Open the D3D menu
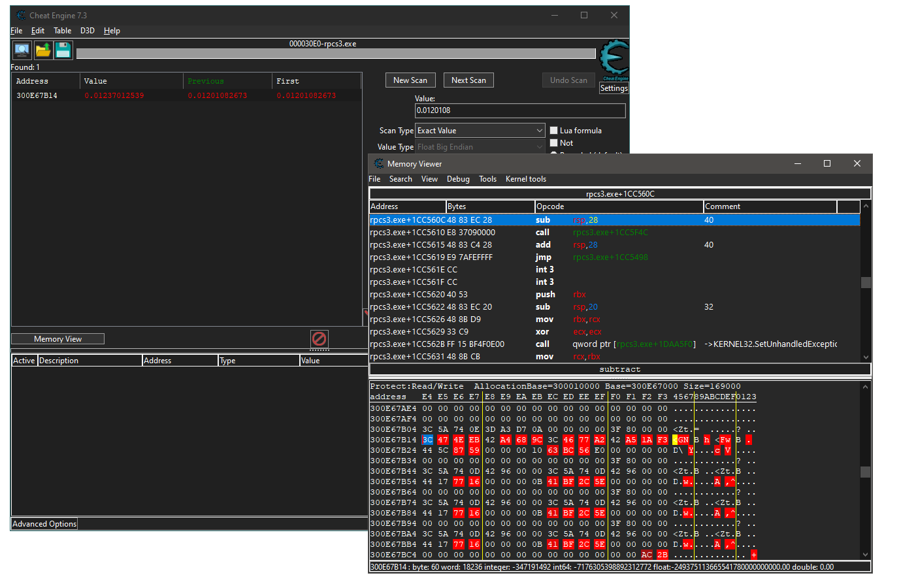 pos(88,31)
